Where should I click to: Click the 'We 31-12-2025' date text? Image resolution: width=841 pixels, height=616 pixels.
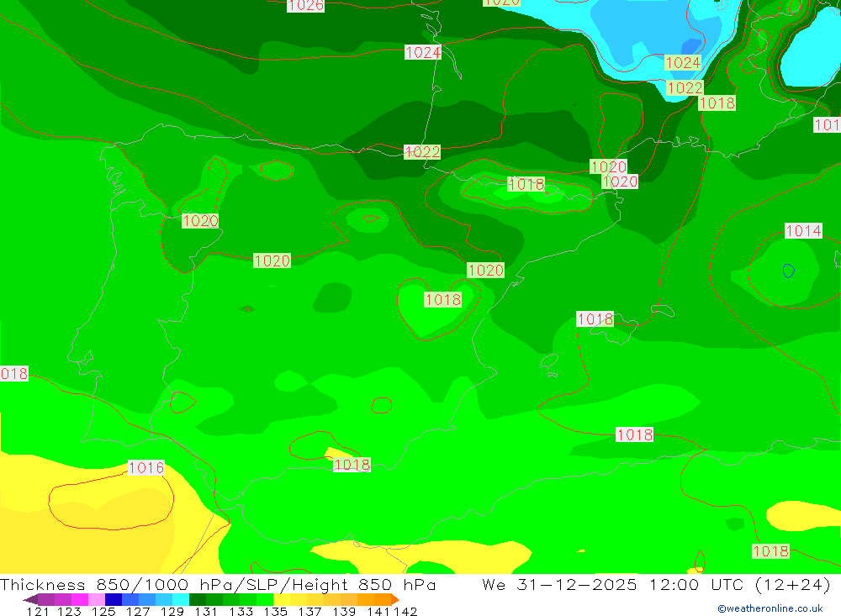(x=559, y=584)
